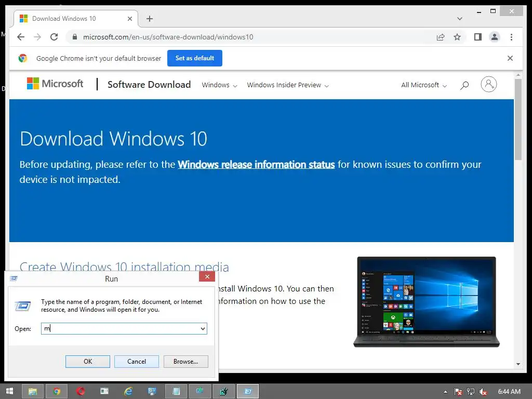The width and height of the screenshot is (532, 399).
Task: Open Chrome's three-dot menu
Action: [x=511, y=37]
